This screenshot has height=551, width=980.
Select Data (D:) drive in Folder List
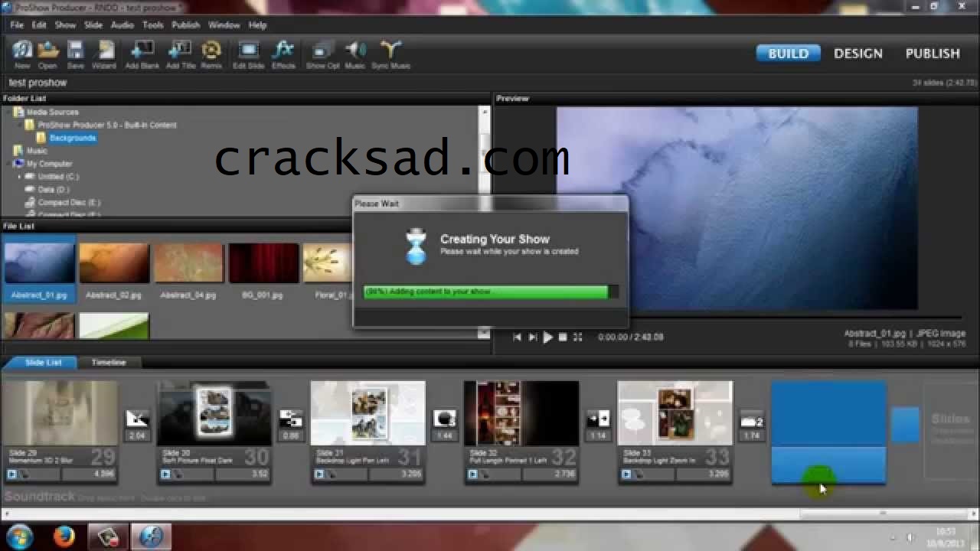(x=53, y=190)
